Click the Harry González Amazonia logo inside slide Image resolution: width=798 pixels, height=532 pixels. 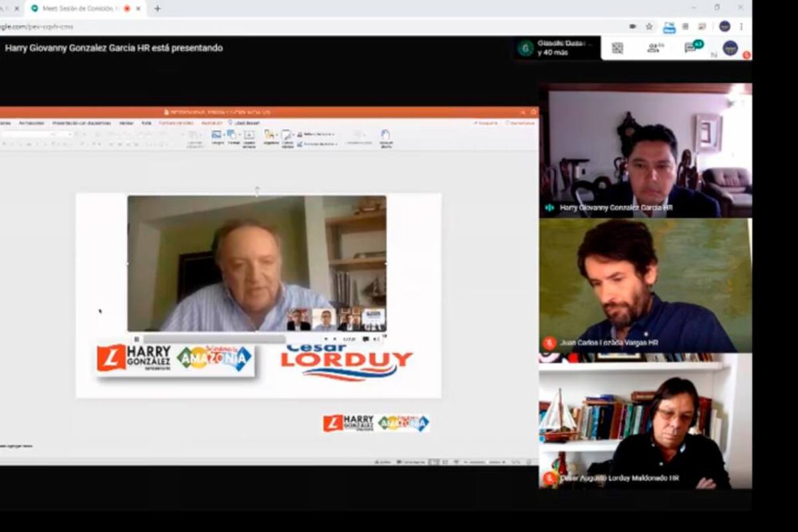[175, 359]
